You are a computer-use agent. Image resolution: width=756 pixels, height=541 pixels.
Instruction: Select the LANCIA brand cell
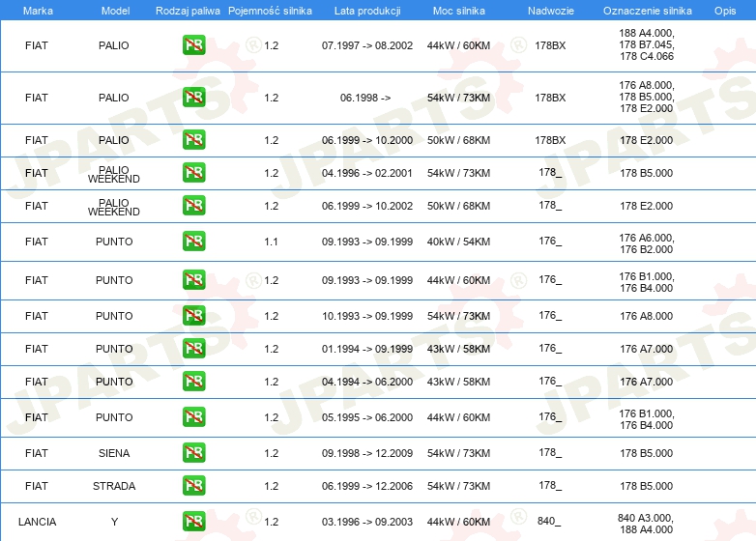(x=37, y=522)
